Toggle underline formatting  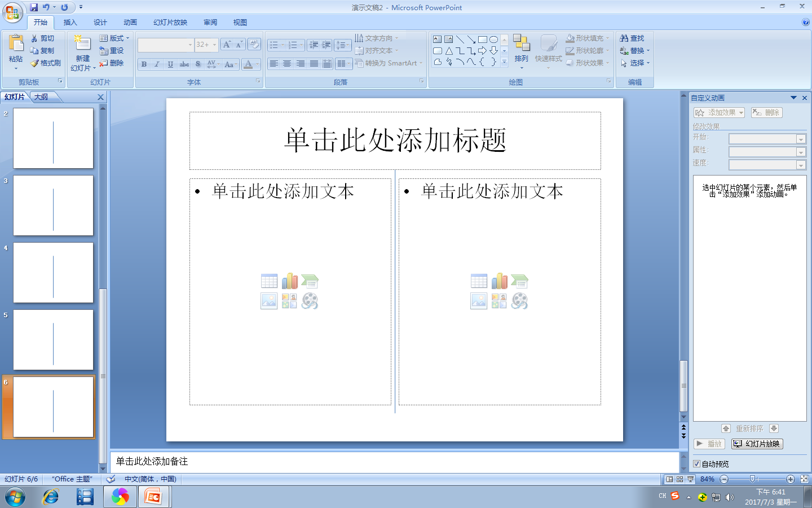pos(170,64)
